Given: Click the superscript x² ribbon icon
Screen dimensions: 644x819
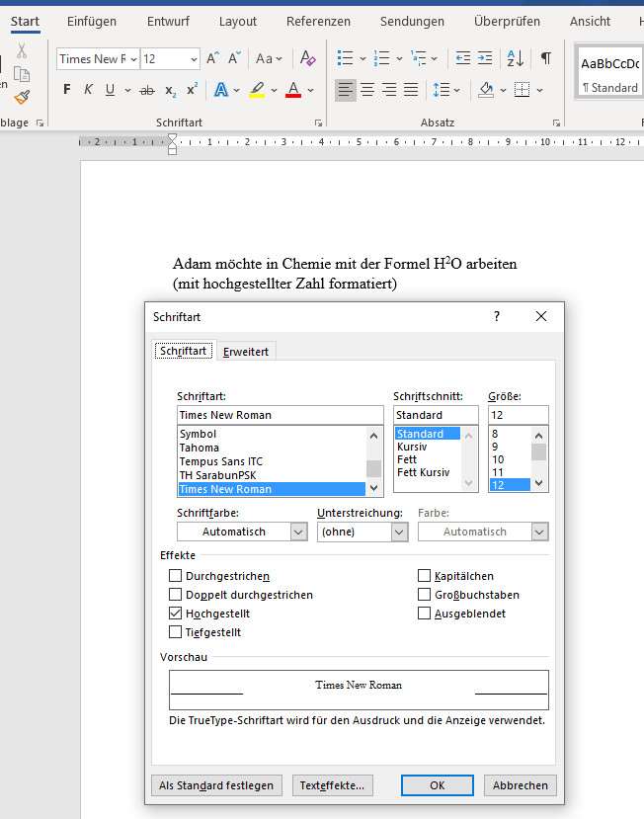Looking at the screenshot, I should point(192,90).
